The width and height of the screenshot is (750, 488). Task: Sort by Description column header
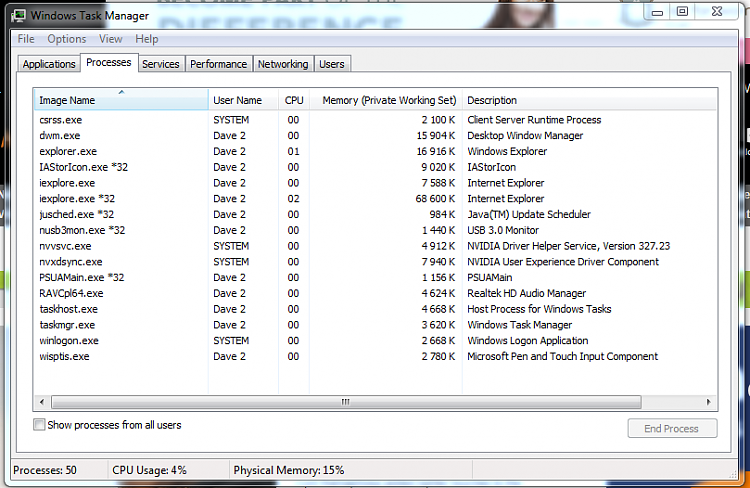pos(589,100)
